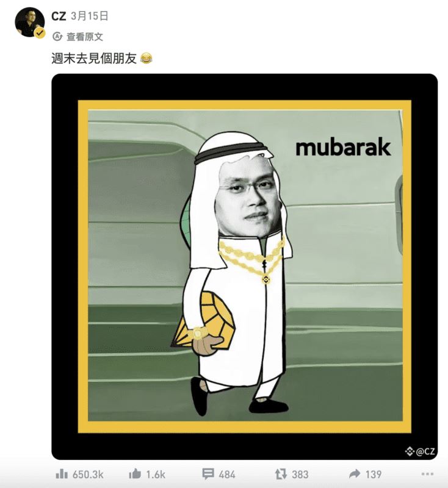The width and height of the screenshot is (448, 488).
Task: Click the 1.6k likes count
Action: (156, 475)
